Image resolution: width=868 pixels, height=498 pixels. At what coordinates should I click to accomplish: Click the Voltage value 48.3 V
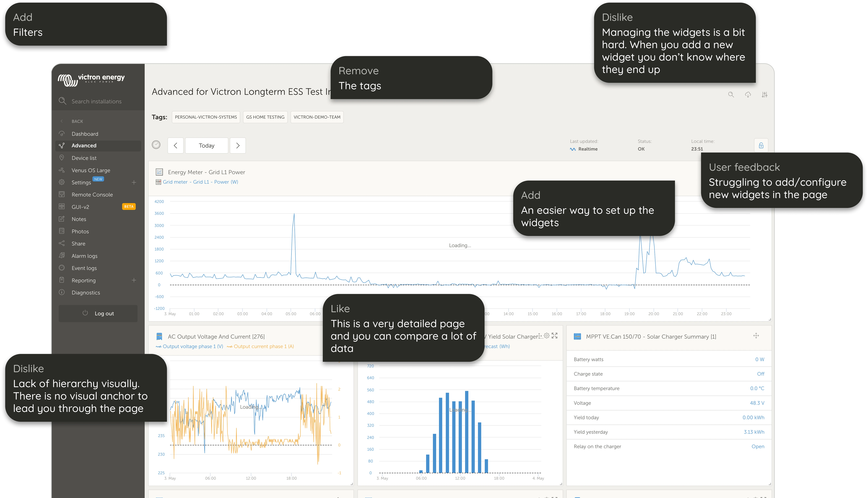(x=757, y=403)
